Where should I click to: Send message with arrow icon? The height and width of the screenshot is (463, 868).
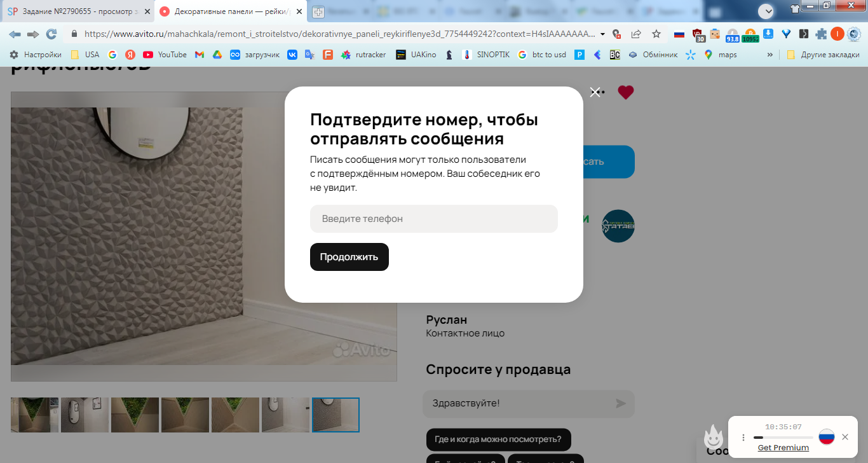621,403
